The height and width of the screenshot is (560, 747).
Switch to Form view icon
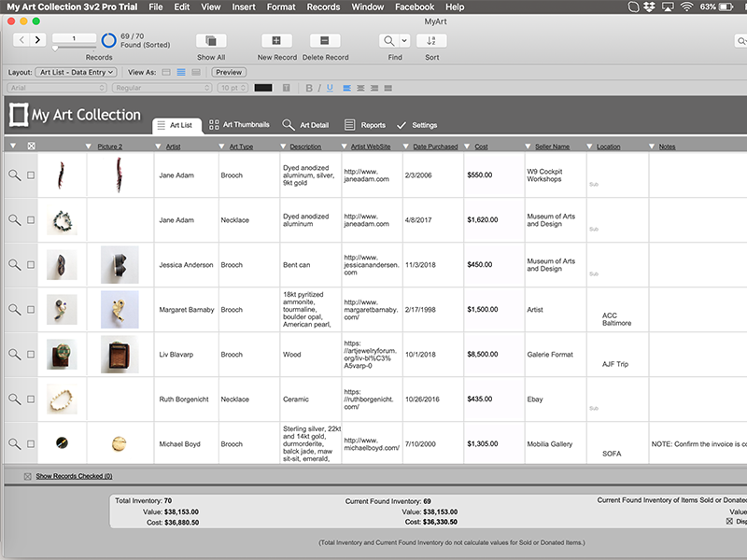point(166,73)
